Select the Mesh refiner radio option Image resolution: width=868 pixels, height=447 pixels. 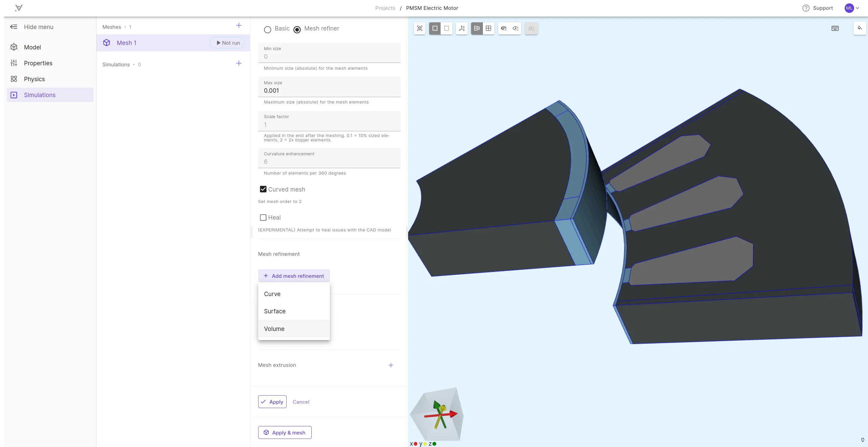tap(297, 30)
